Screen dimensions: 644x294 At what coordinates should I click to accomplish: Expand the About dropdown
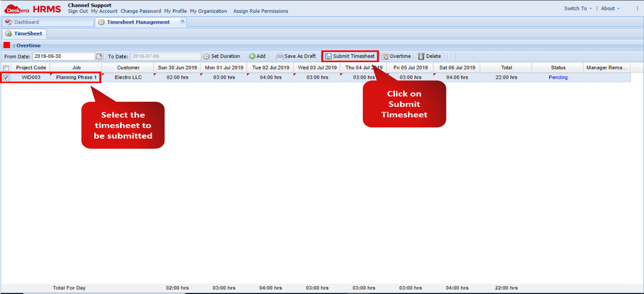[610, 8]
